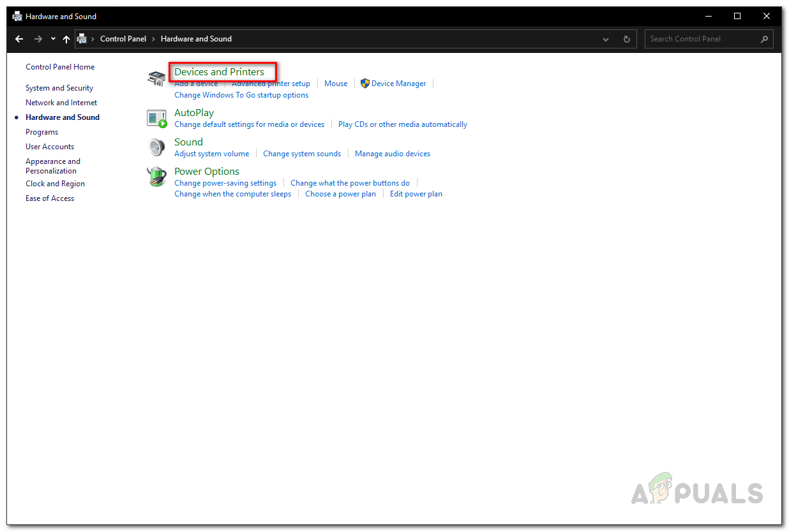The image size is (789, 532).
Task: Click Device Manager shield icon
Action: (x=365, y=84)
